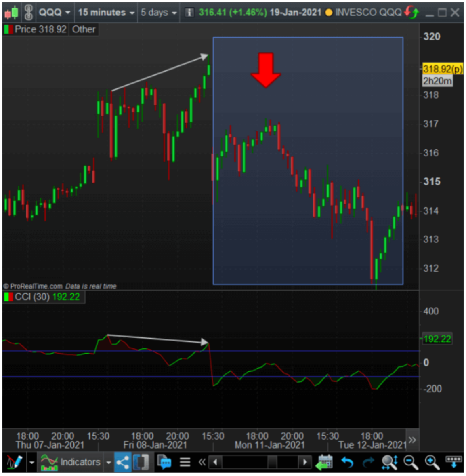Toggle the CCI (30) color indicator
The width and height of the screenshot is (466, 476).
pyautogui.click(x=8, y=297)
